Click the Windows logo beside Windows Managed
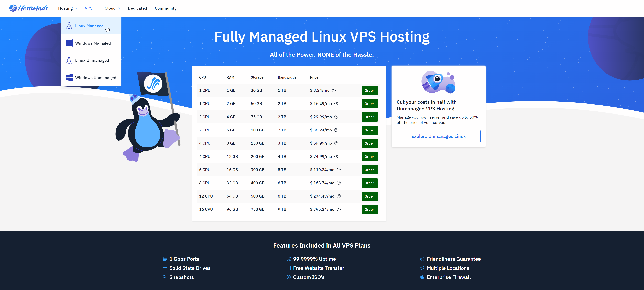 point(69,43)
